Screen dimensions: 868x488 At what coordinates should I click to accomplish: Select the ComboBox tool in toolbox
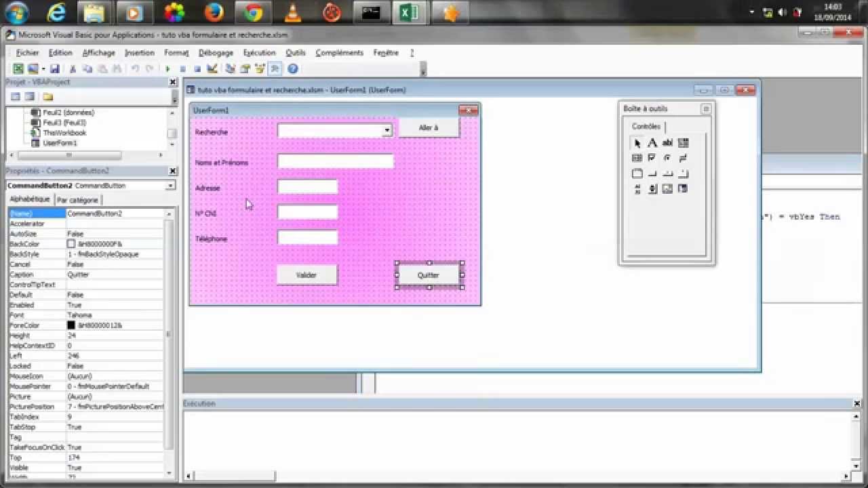[683, 143]
